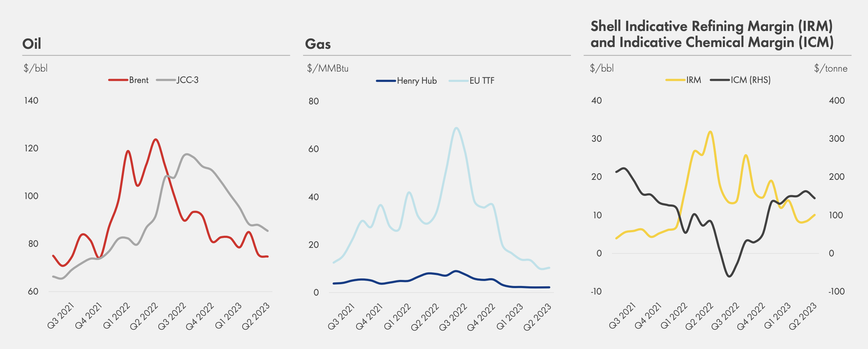Click '10' on the margin chart left axis
The width and height of the screenshot is (868, 349).
tap(597, 215)
